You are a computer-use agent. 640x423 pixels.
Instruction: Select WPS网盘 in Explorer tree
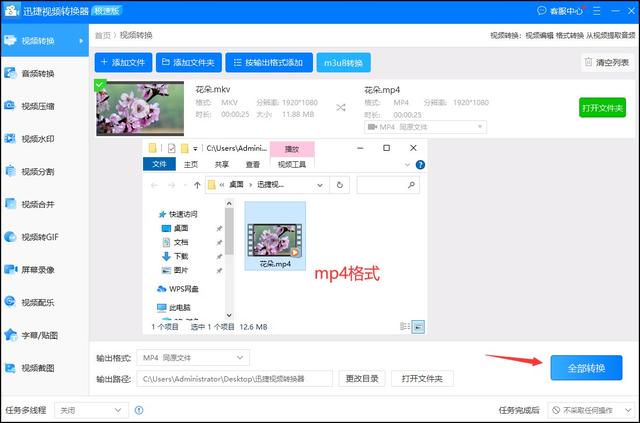[178, 289]
